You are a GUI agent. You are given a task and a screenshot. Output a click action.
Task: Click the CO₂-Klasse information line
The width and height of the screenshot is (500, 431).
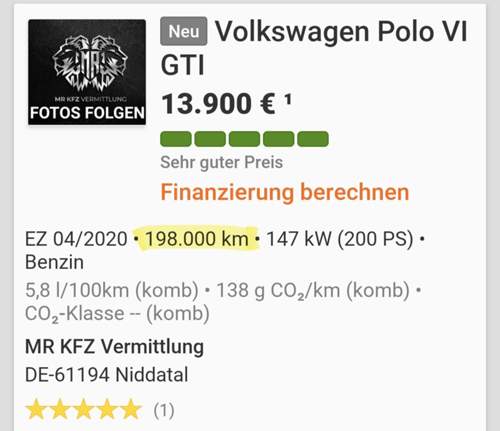117,314
